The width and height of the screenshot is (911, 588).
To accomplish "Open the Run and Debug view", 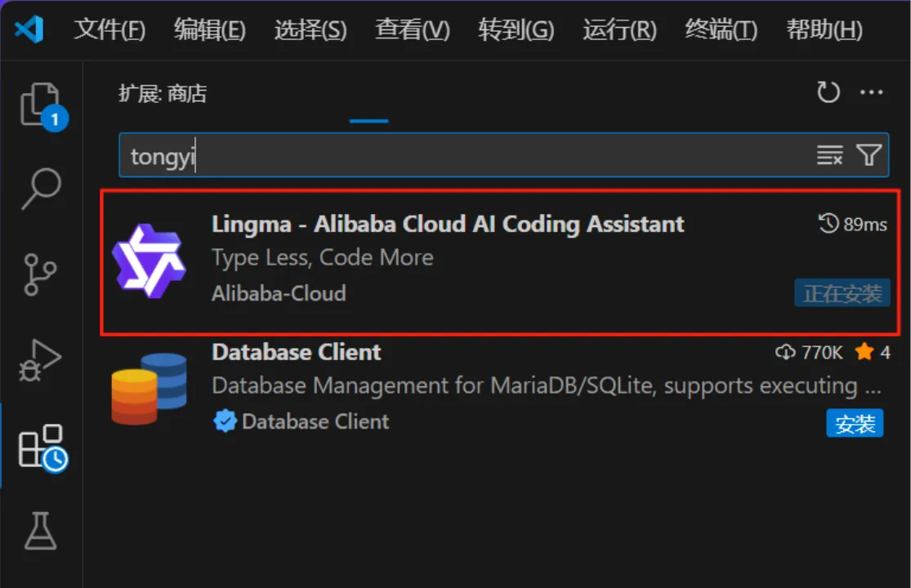I will click(40, 360).
